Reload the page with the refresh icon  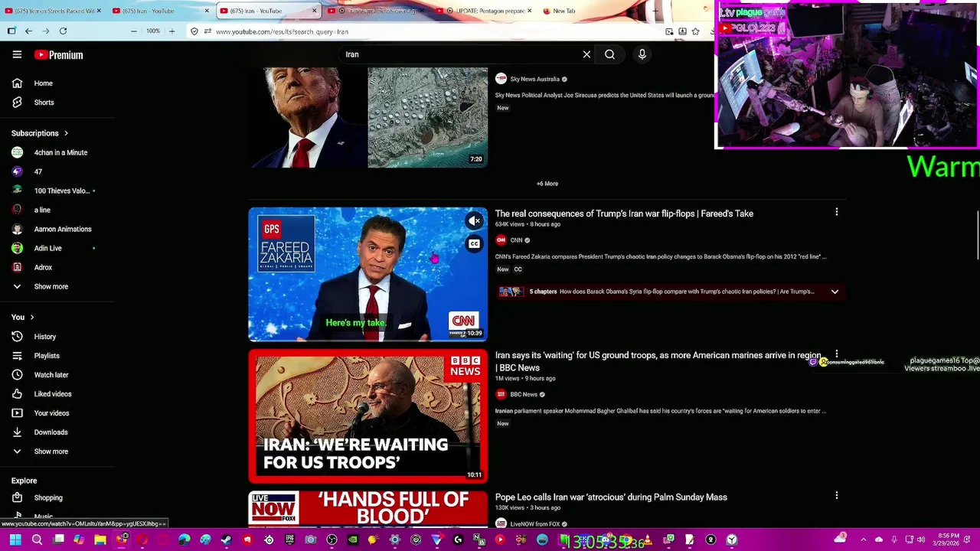pyautogui.click(x=63, y=31)
